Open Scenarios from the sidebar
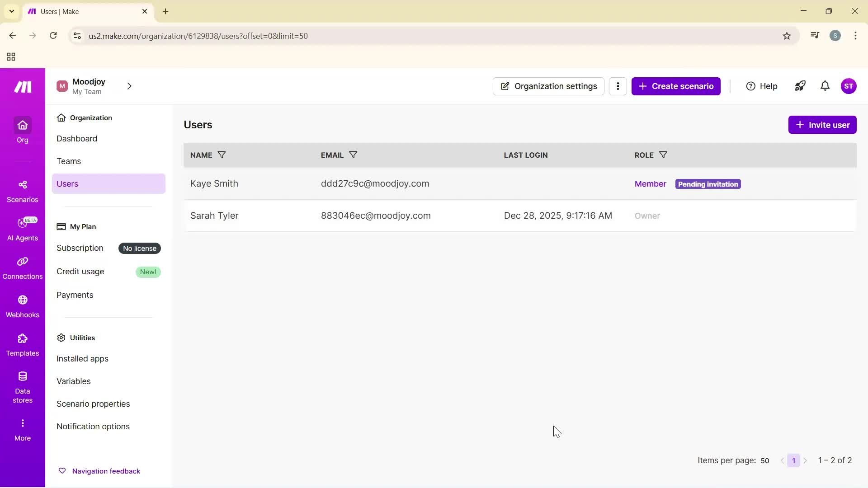This screenshot has height=488, width=868. tap(22, 190)
